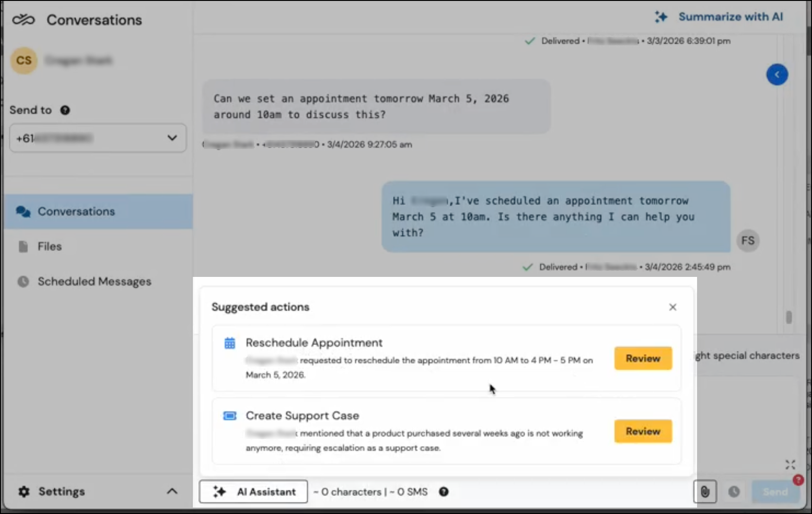Click the Summarize with AI sparkle icon
Screen dimensions: 812x514
point(661,17)
